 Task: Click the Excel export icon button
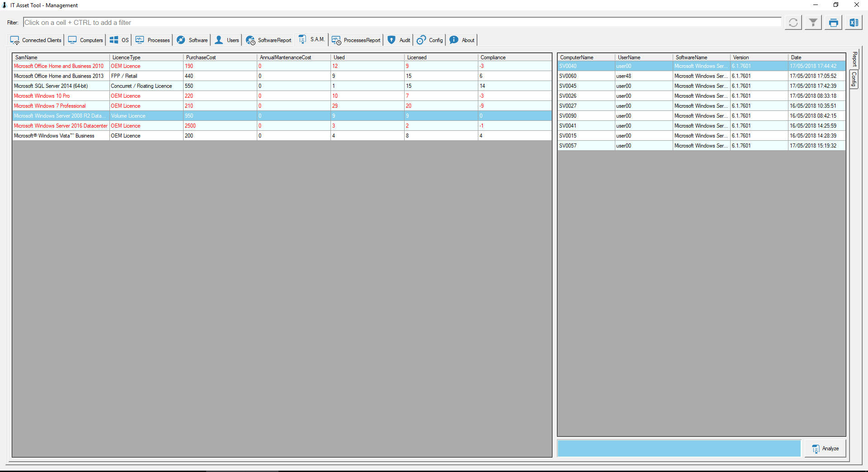854,22
